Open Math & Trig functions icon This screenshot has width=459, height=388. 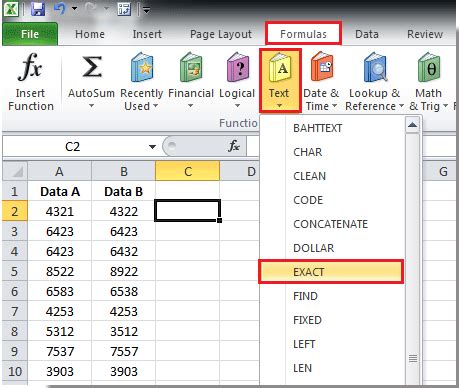(429, 68)
